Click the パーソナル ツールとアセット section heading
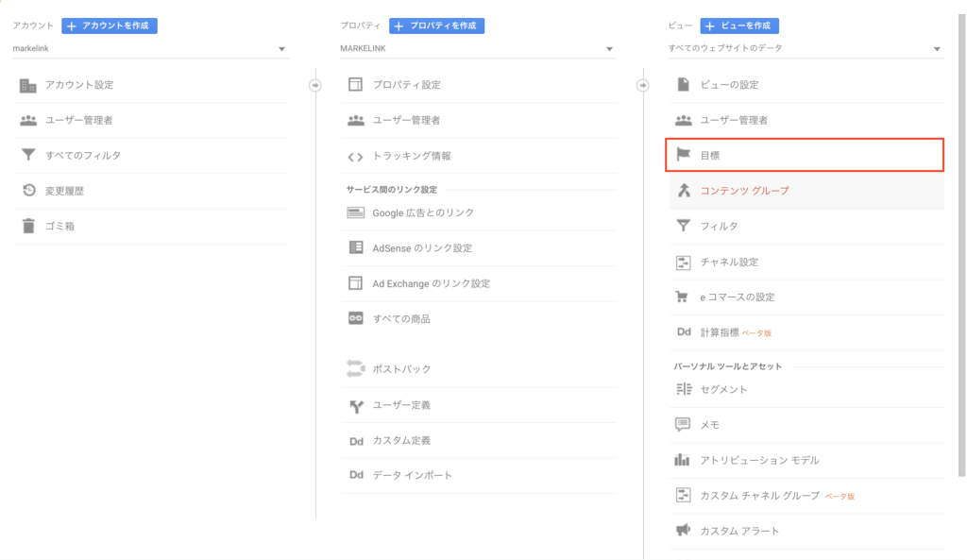 click(x=728, y=365)
